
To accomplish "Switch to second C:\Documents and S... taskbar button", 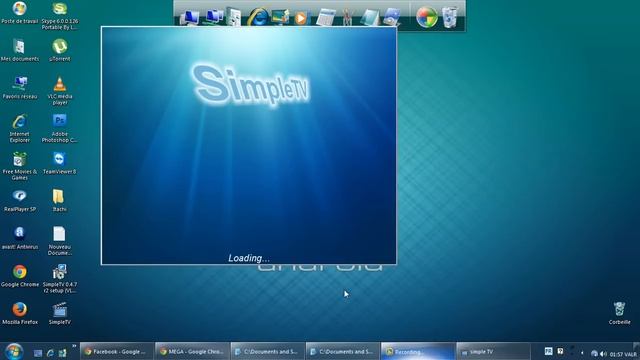I will point(343,351).
